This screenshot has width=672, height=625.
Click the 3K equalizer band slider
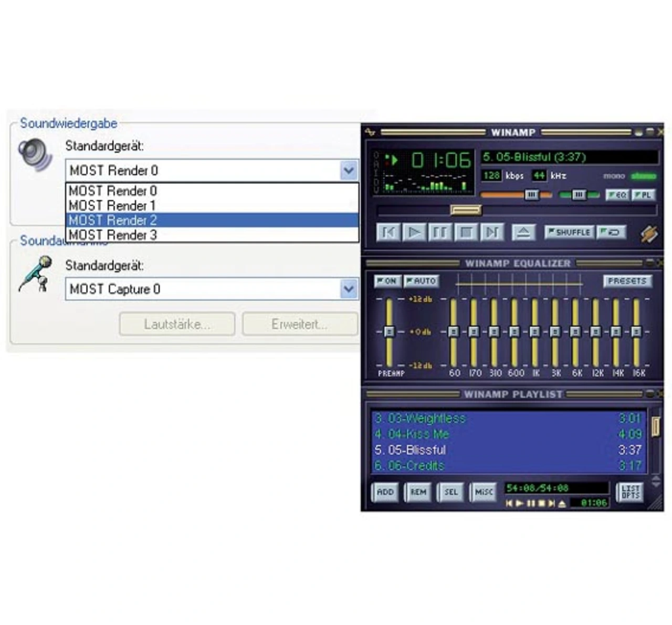(x=555, y=332)
